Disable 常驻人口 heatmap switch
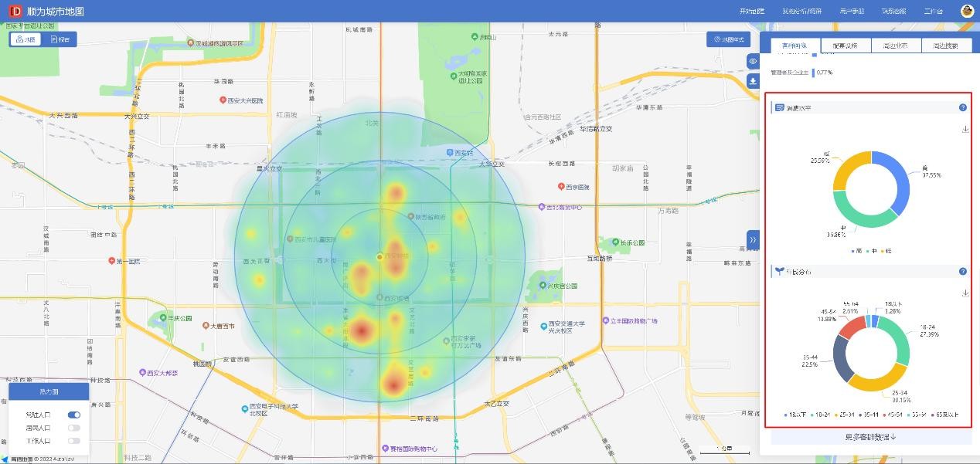Image resolution: width=980 pixels, height=464 pixels. [x=74, y=415]
